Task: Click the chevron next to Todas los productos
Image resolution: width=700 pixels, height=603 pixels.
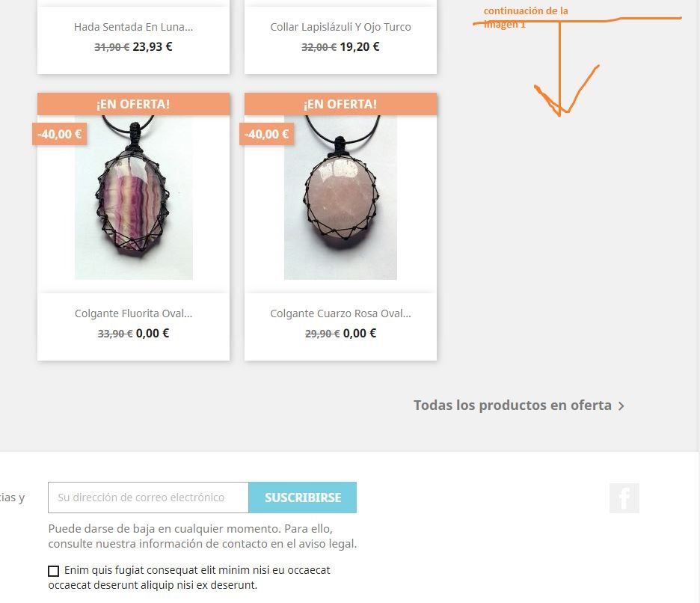Action: click(621, 405)
